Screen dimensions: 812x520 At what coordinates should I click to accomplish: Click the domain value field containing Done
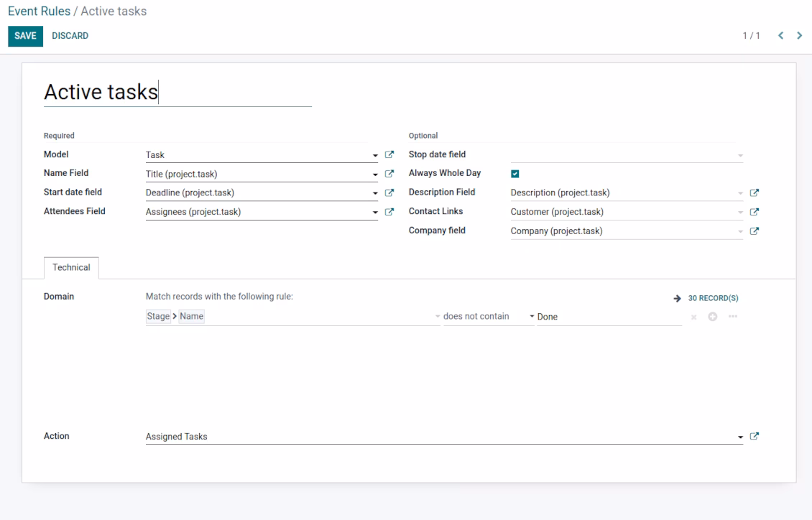pyautogui.click(x=609, y=317)
